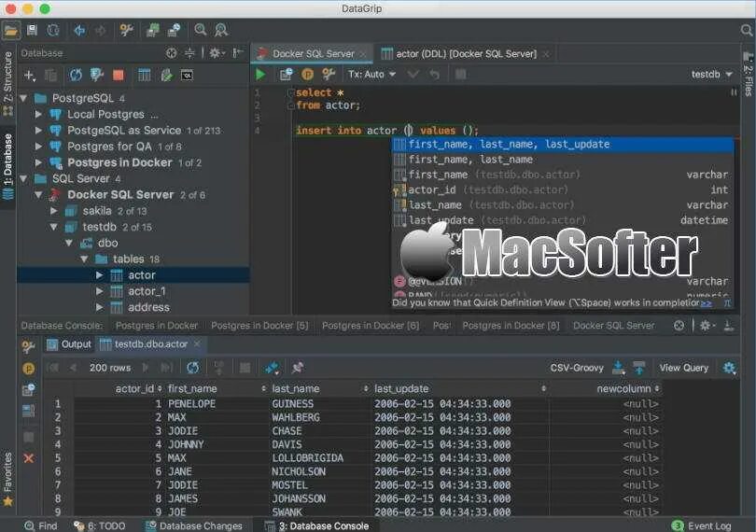This screenshot has height=532, width=756.
Task: Click the PENELOPE cell in first_name column
Action: pos(191,404)
